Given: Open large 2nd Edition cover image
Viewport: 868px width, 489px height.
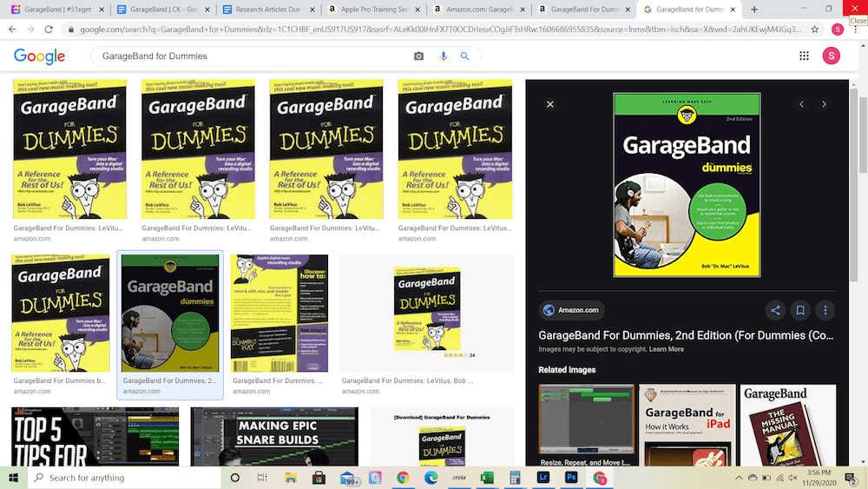Looking at the screenshot, I should tap(687, 185).
